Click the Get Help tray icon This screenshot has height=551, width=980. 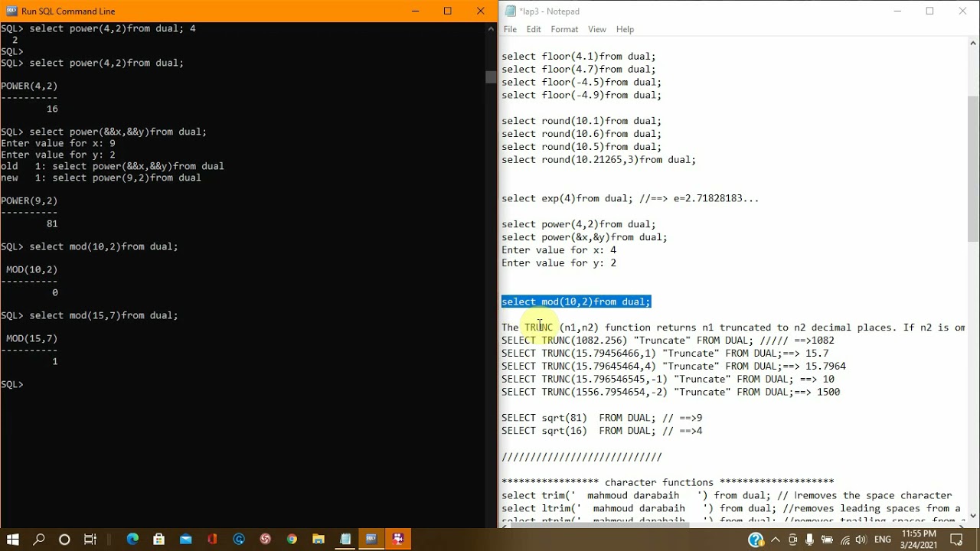tap(756, 540)
